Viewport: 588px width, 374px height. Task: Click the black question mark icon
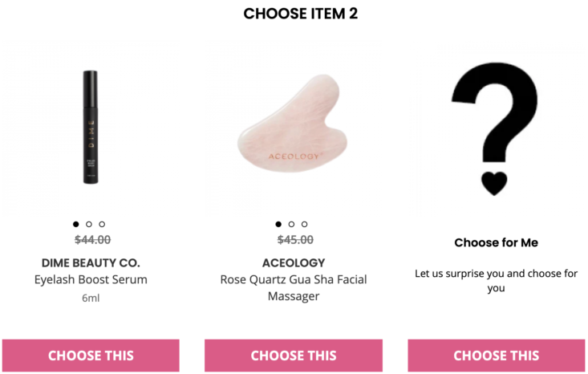click(x=495, y=112)
